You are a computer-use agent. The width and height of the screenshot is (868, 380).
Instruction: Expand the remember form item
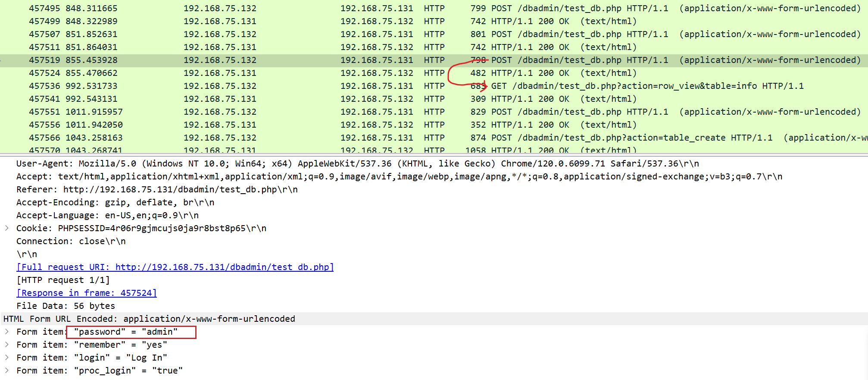coord(6,345)
